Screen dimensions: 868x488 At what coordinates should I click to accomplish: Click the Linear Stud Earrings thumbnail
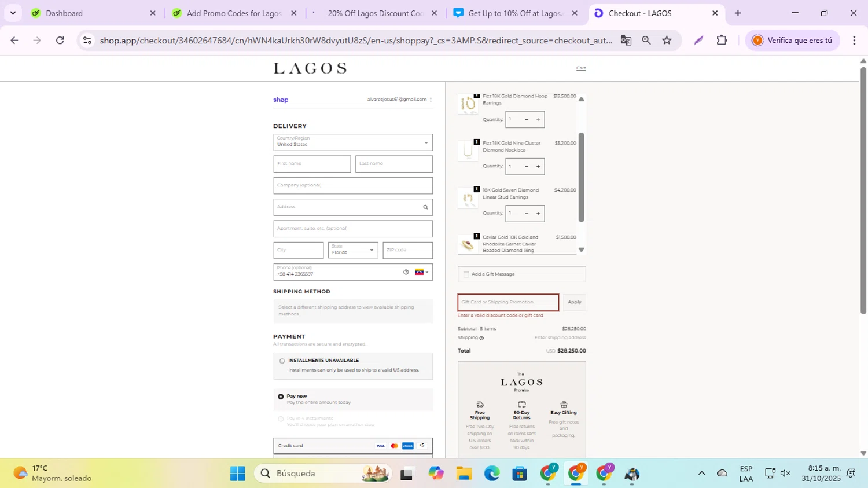click(468, 198)
